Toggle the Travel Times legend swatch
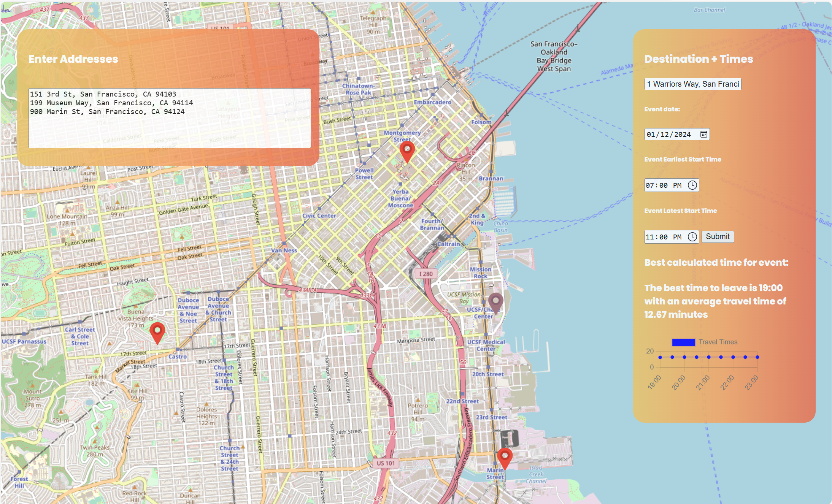Screen dimensions: 832x504 (x=683, y=342)
